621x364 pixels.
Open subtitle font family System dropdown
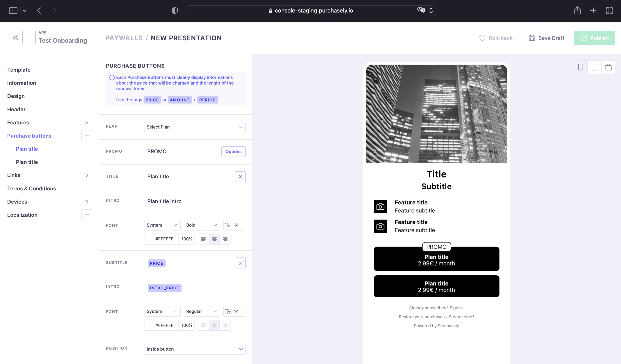click(x=162, y=312)
